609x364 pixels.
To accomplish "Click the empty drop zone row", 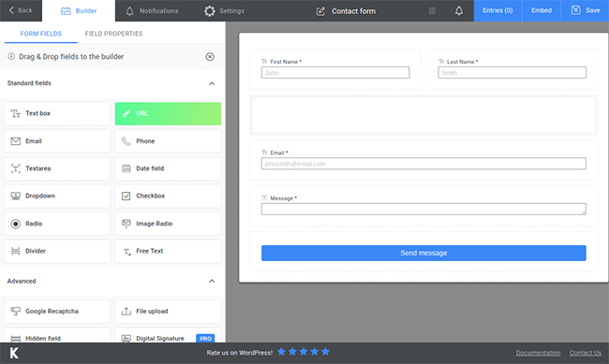I will pos(423,115).
